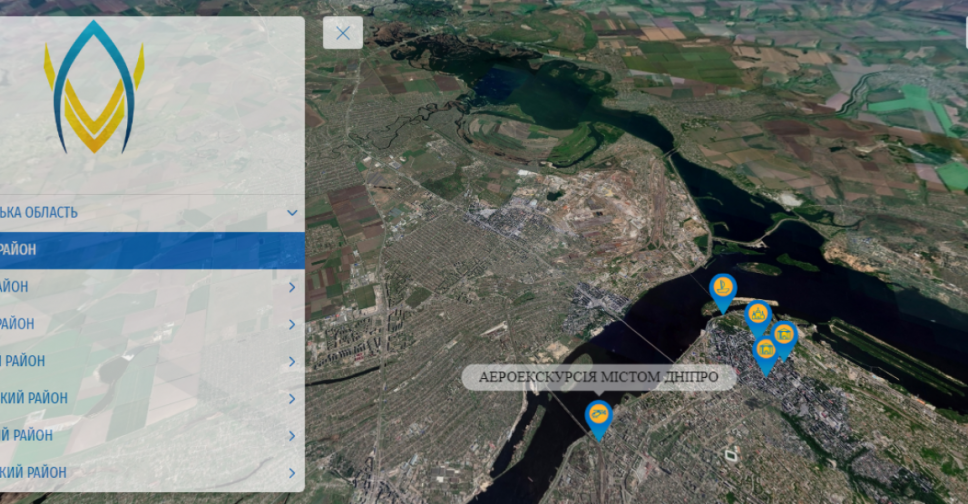This screenshot has height=504, width=968.
Task: Click the ОБЛАСТЬ header label text
Action: [x=40, y=213]
